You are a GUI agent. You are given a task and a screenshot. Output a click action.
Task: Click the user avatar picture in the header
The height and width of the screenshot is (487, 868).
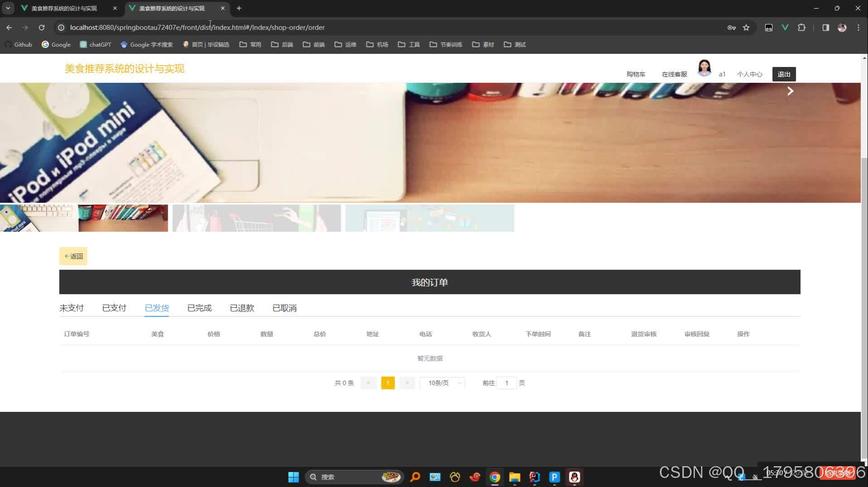pos(704,68)
